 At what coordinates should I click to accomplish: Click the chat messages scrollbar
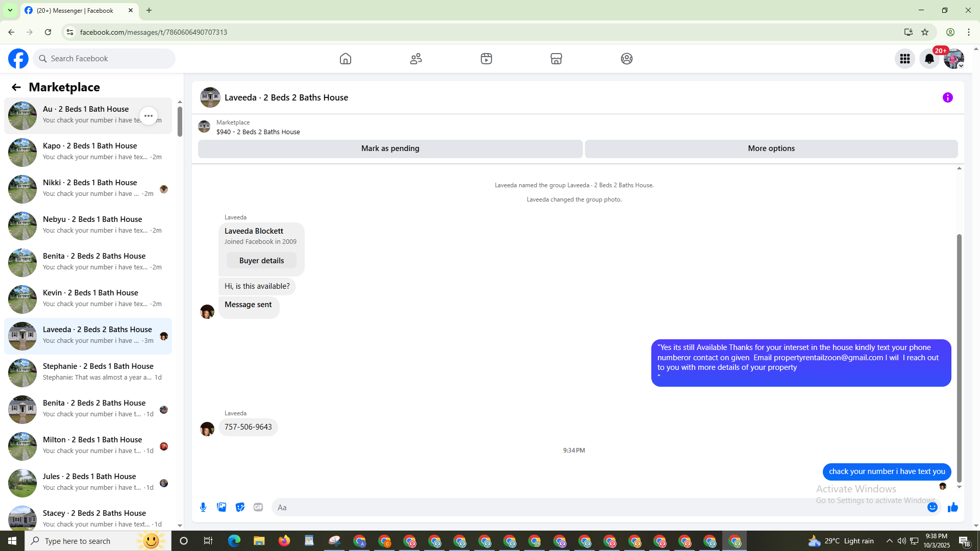point(959,358)
